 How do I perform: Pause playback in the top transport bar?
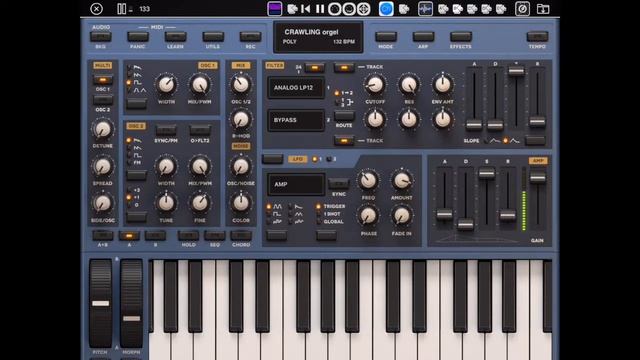click(320, 9)
